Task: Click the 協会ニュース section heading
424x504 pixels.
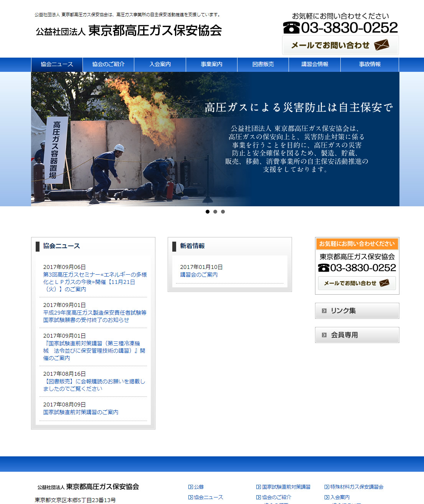Action: (x=61, y=246)
